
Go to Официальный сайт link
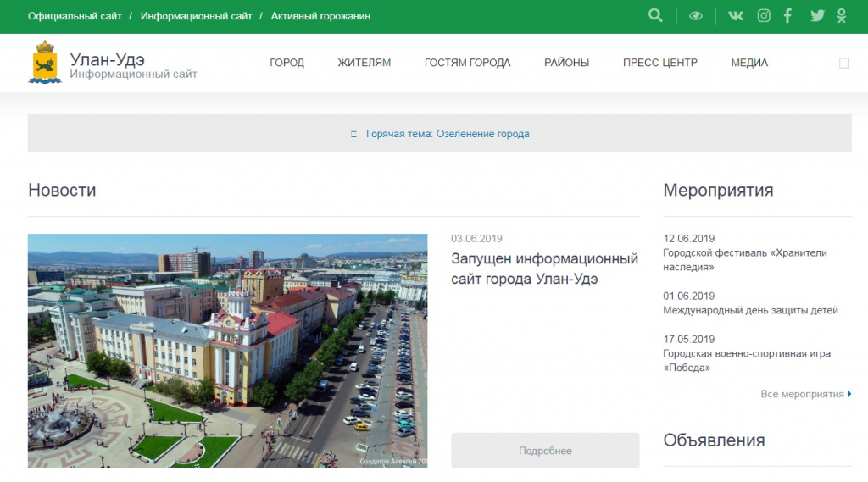pos(75,16)
